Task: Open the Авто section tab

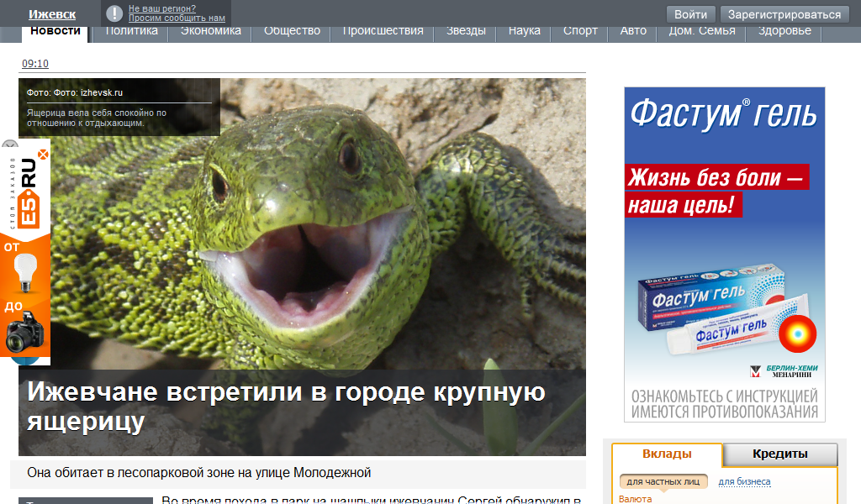Action: 633,31
